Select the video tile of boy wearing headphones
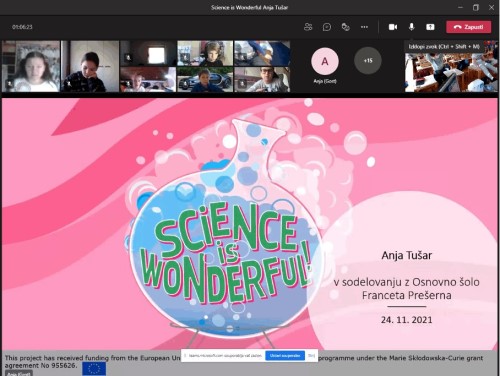 (205, 53)
